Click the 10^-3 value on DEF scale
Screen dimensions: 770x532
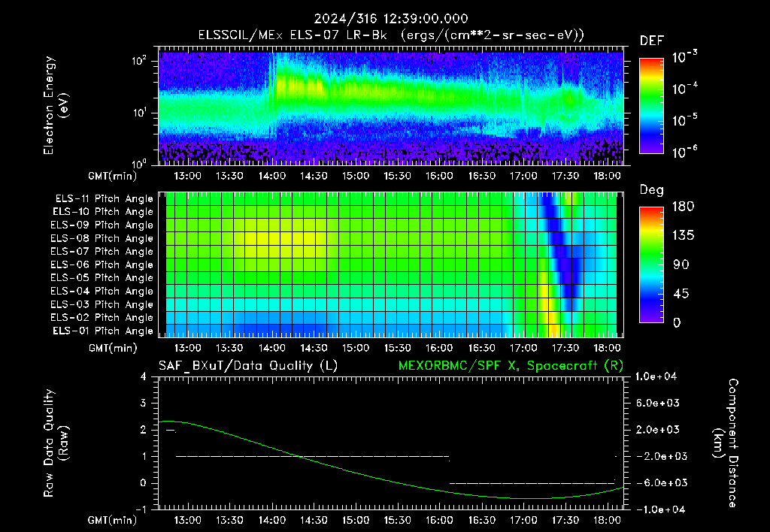tap(684, 57)
